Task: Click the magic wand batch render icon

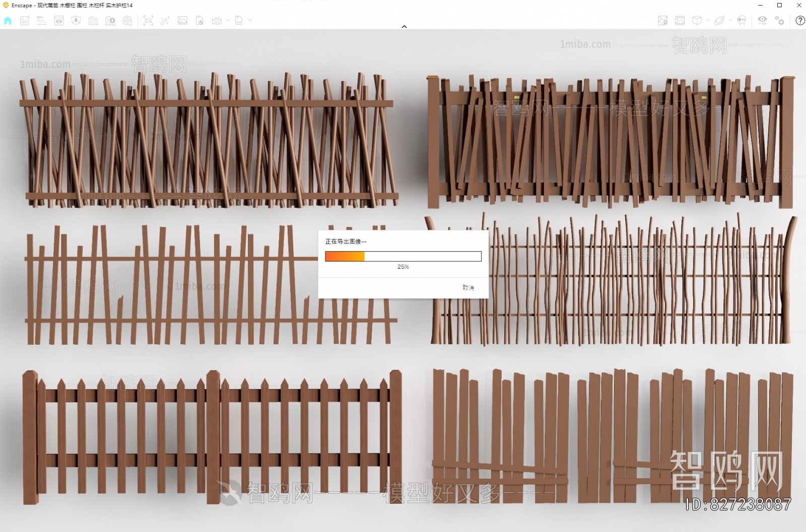Action: pyautogui.click(x=165, y=21)
